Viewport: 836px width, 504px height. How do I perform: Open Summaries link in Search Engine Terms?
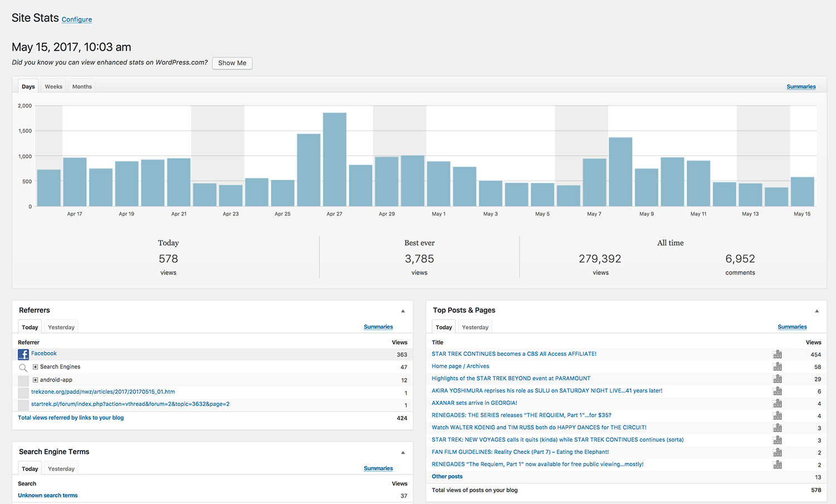pyautogui.click(x=378, y=468)
